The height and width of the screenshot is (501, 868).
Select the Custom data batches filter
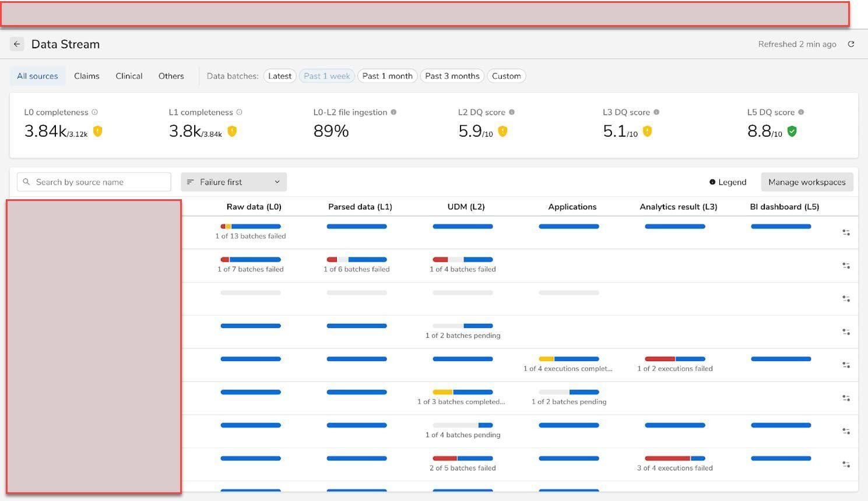507,76
